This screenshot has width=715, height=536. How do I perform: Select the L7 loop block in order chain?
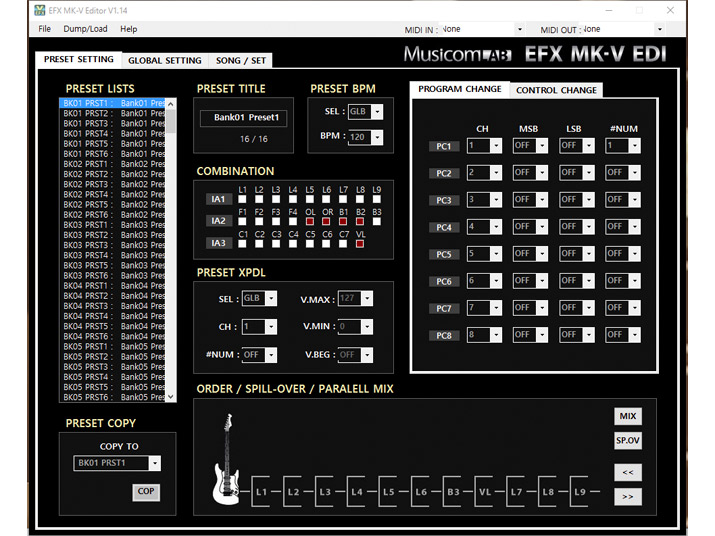tap(516, 492)
